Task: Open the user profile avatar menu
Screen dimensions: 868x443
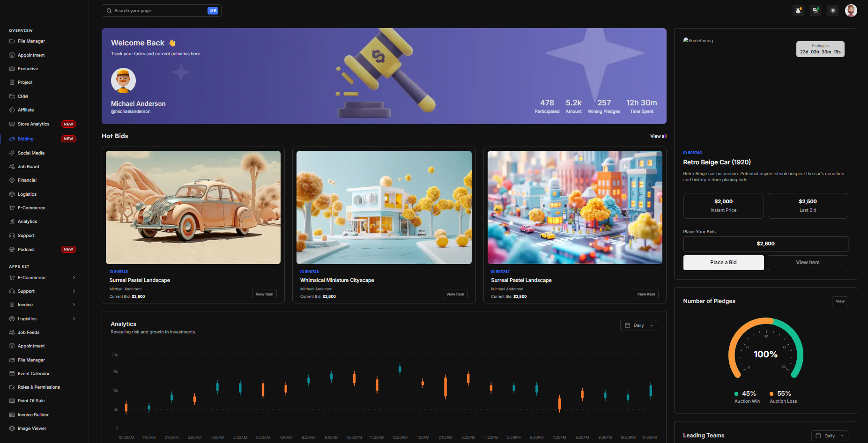Action: (851, 11)
